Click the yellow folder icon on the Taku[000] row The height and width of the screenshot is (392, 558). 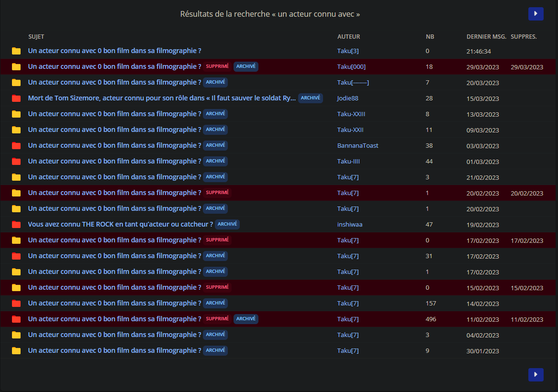tap(16, 66)
